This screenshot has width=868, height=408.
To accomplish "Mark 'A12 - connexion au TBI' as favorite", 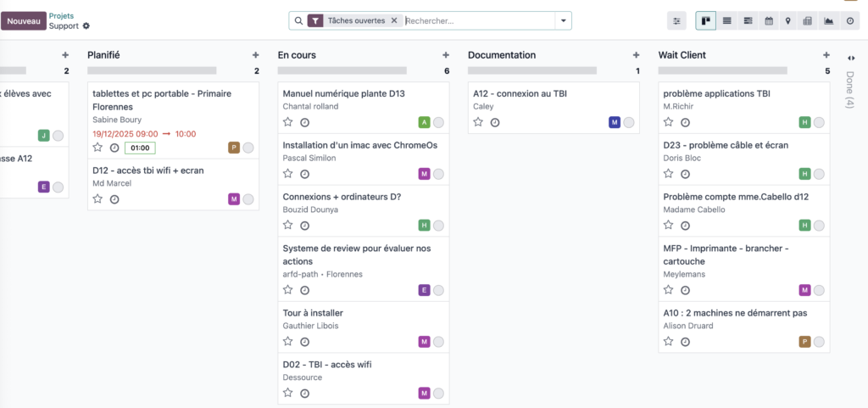I will (x=478, y=122).
